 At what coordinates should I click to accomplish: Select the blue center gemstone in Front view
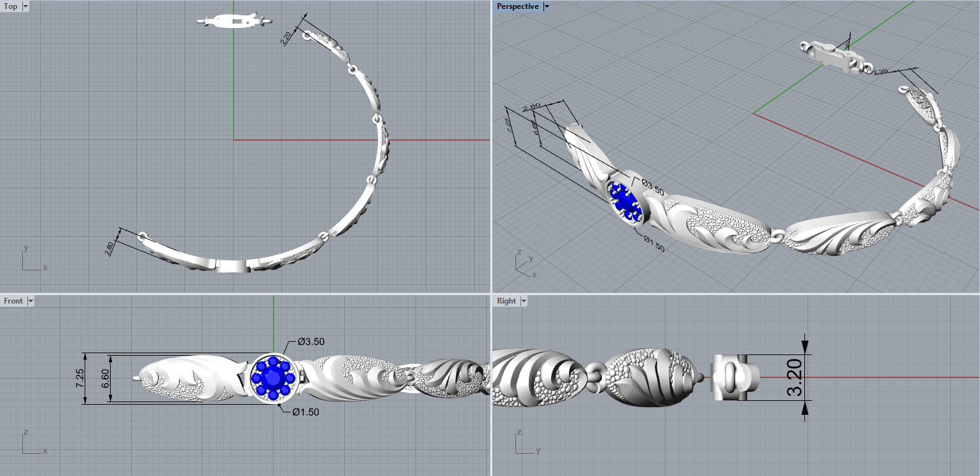tap(273, 378)
